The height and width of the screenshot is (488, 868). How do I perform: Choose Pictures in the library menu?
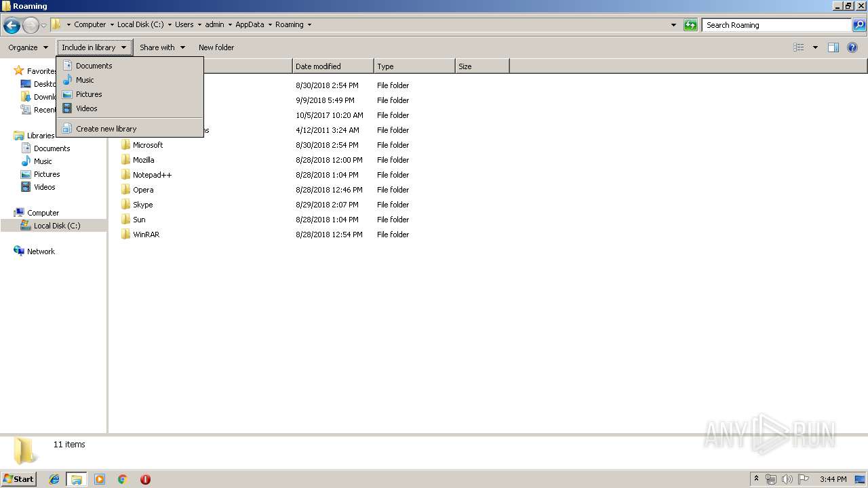coord(130,94)
